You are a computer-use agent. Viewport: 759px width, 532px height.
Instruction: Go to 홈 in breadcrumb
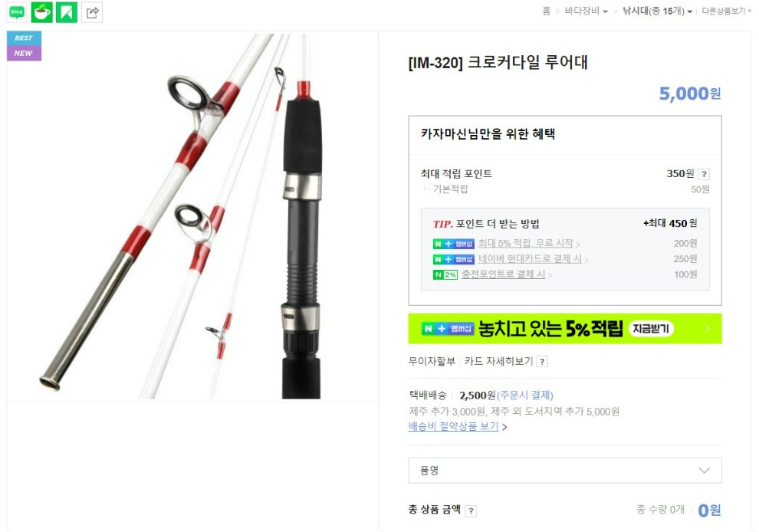pos(547,11)
